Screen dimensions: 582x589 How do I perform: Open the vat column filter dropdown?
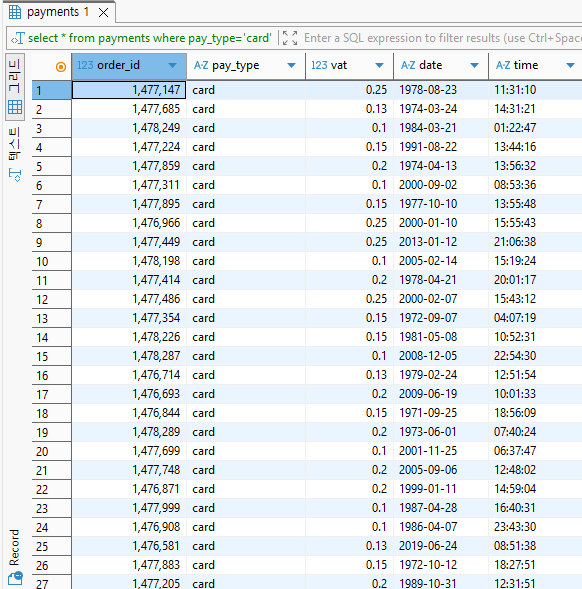point(379,66)
